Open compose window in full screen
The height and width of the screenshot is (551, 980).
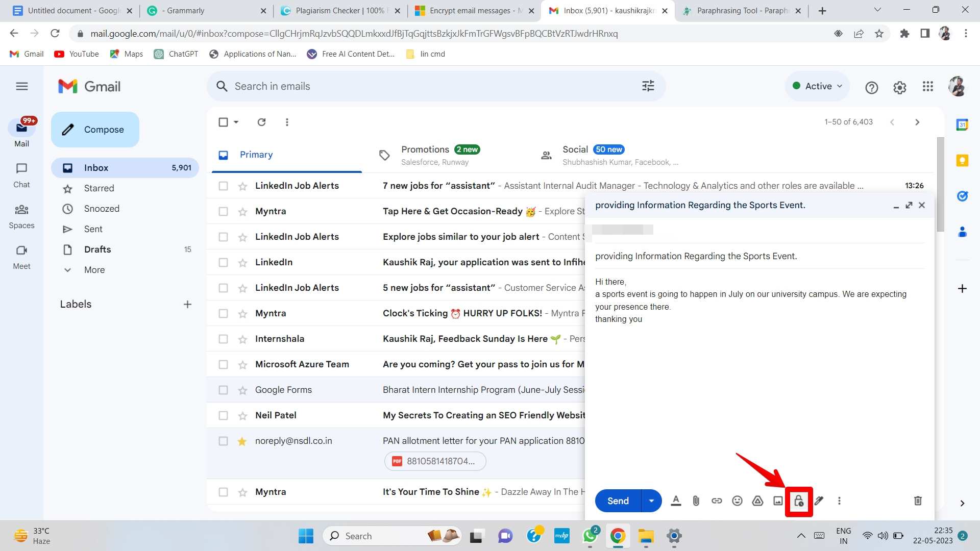(909, 205)
